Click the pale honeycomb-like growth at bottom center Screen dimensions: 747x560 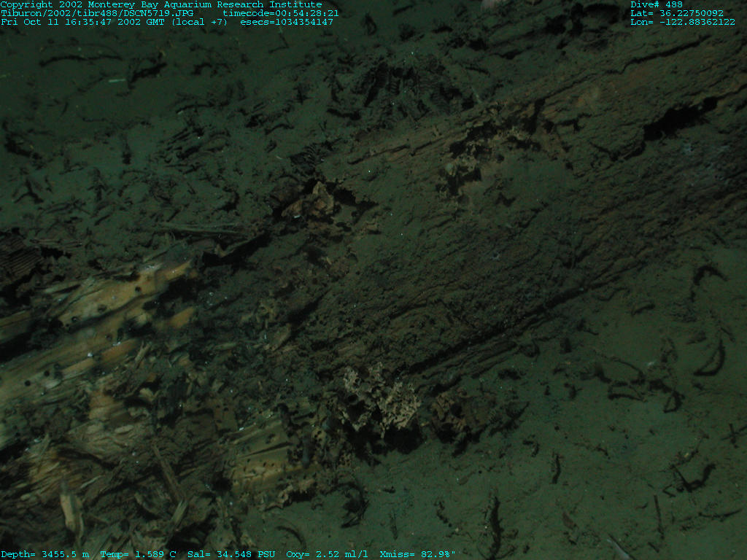coord(376,397)
